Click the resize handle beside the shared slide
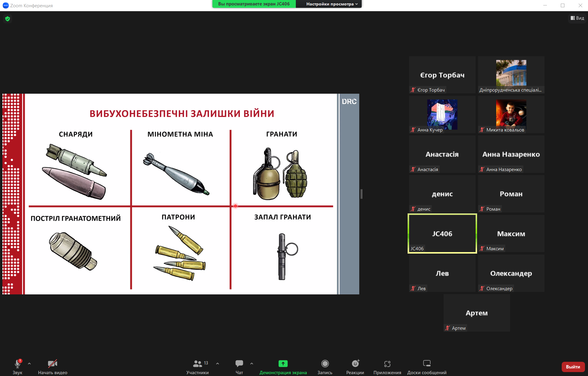588x376 pixels. tap(361, 194)
